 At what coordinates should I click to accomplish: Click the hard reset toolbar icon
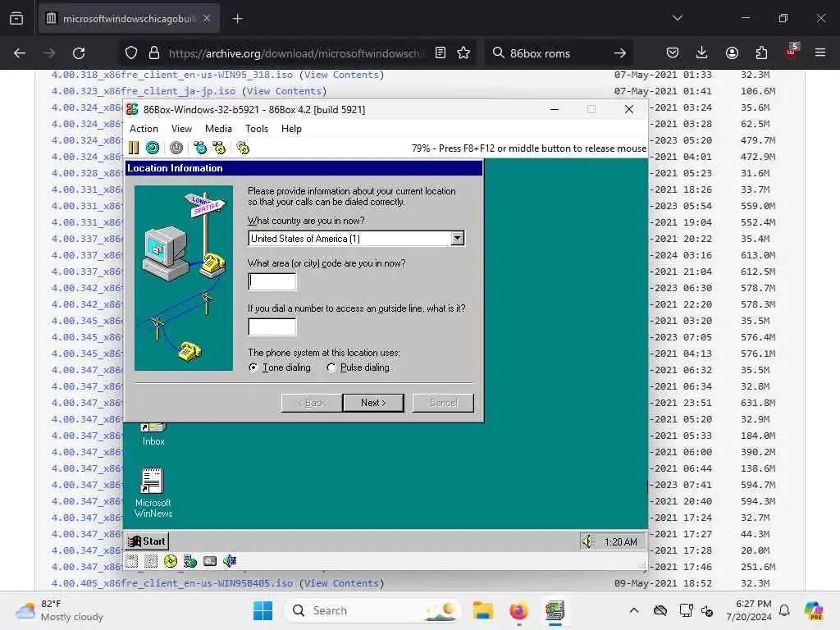click(153, 148)
